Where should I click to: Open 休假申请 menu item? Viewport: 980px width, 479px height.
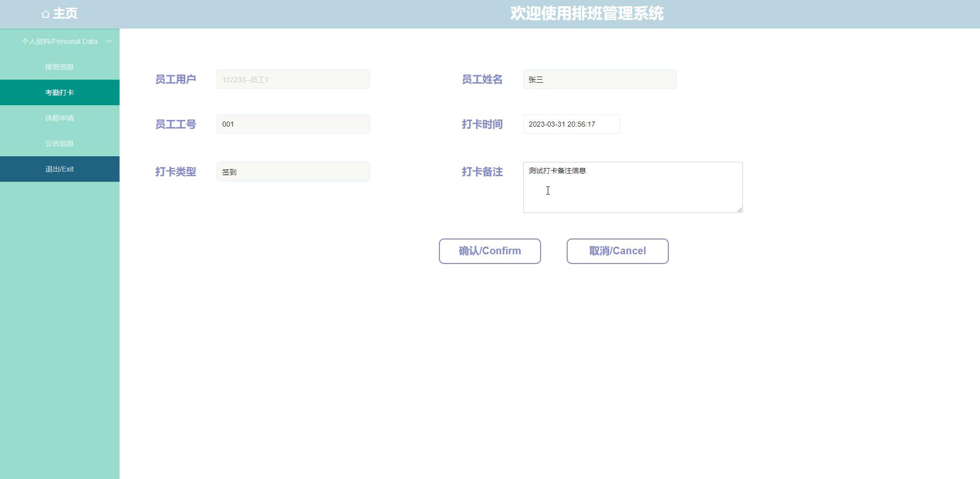point(60,118)
